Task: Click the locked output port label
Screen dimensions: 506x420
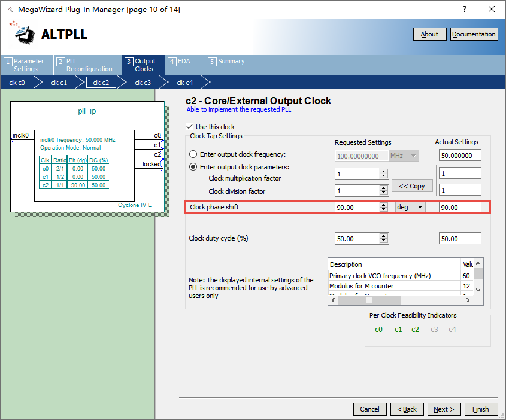Action: coord(152,164)
